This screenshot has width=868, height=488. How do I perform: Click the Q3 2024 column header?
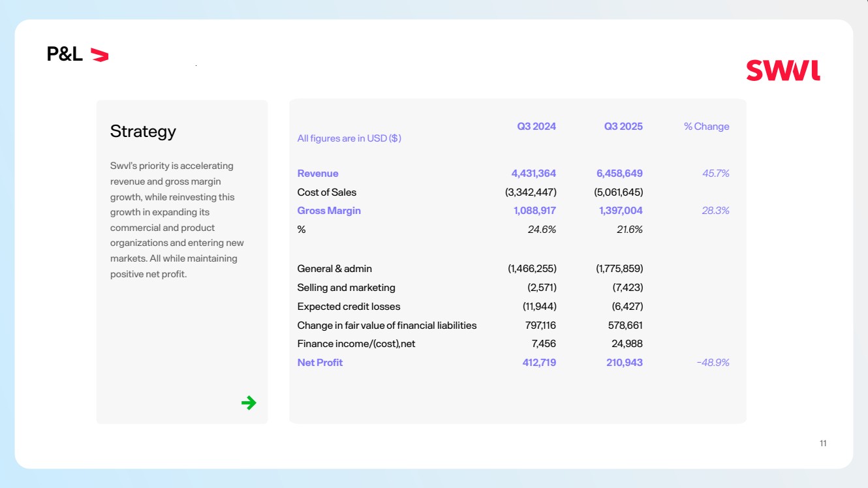536,127
